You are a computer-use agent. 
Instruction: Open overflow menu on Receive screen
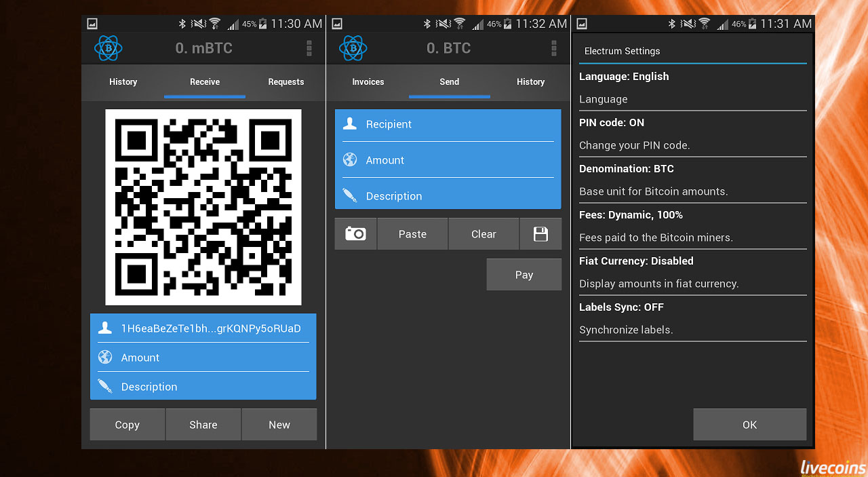click(x=309, y=48)
